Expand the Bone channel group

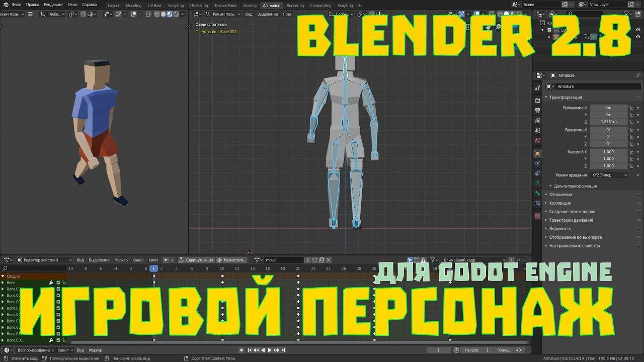pyautogui.click(x=3, y=283)
